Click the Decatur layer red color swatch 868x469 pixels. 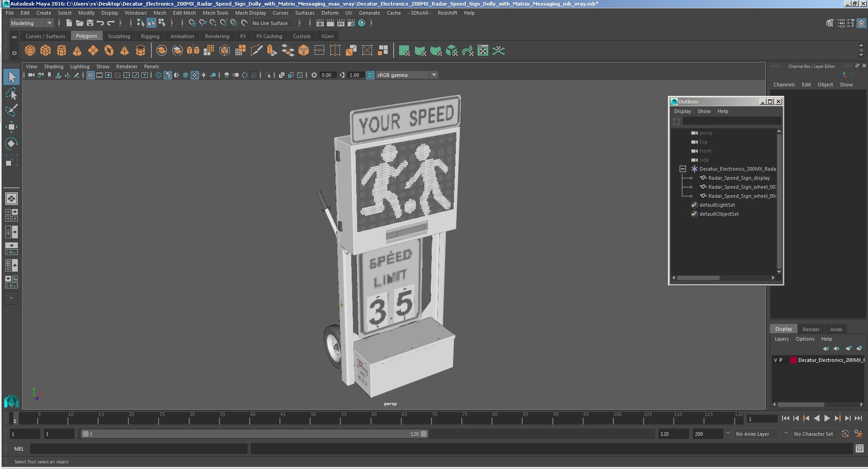(x=793, y=360)
